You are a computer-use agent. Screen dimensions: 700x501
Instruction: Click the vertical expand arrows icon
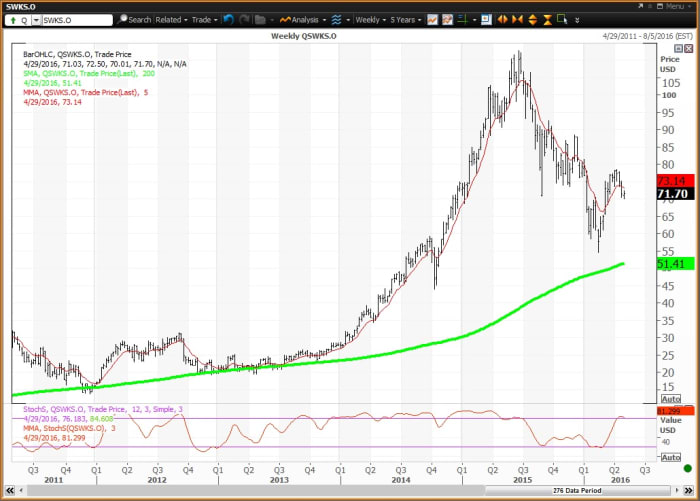coord(534,19)
